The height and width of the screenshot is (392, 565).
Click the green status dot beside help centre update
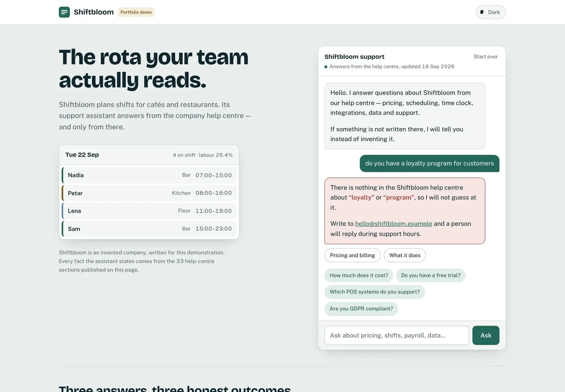click(326, 67)
